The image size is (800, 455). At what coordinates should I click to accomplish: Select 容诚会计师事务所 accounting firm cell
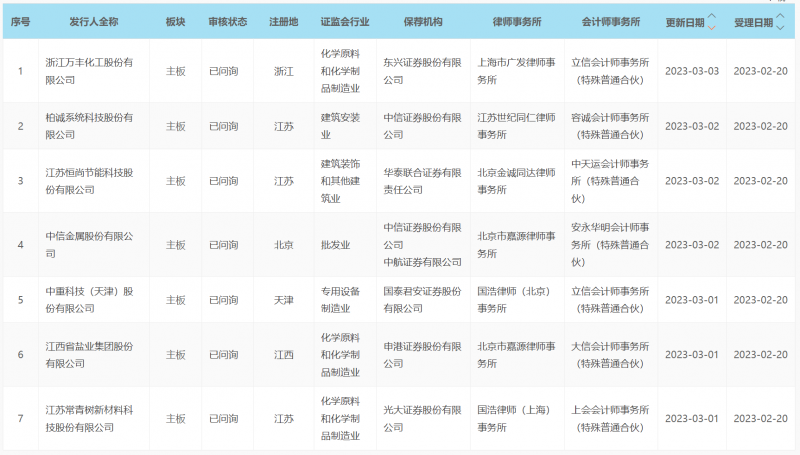[610, 126]
